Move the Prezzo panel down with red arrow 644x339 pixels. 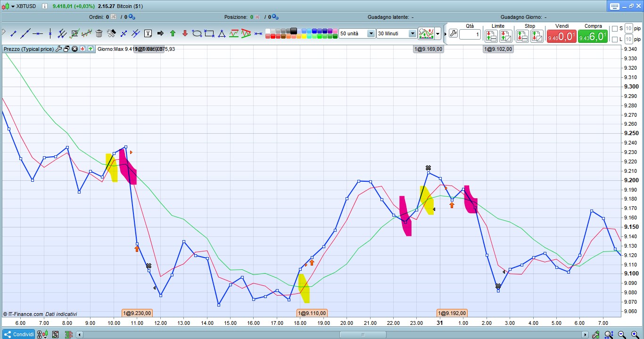(83, 48)
